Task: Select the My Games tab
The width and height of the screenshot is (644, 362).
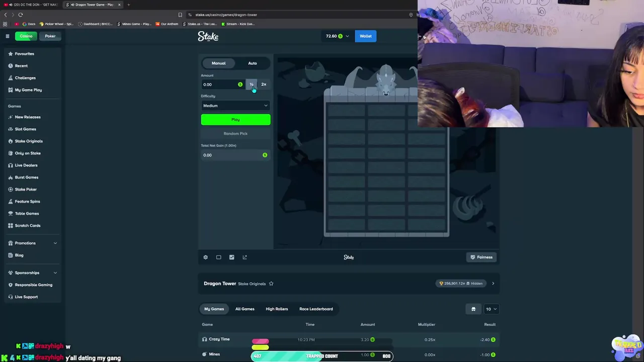Action: (x=214, y=309)
